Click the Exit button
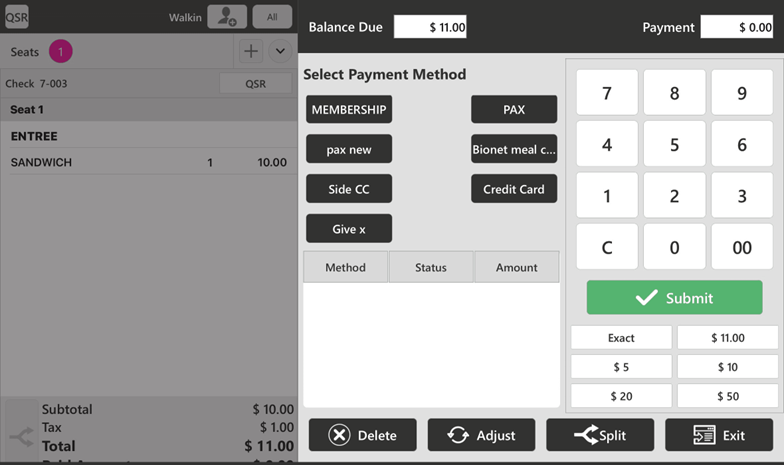784x465 pixels. pyautogui.click(x=718, y=435)
